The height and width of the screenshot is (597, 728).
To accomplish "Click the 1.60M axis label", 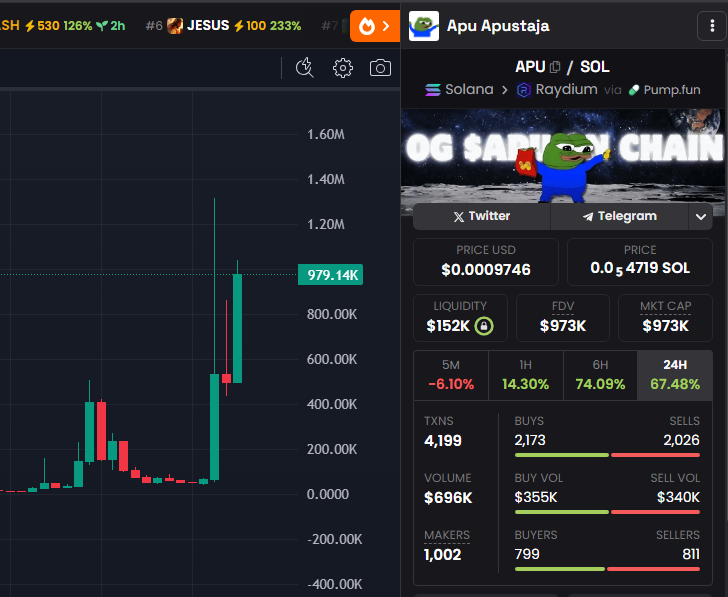I will pyautogui.click(x=326, y=135).
